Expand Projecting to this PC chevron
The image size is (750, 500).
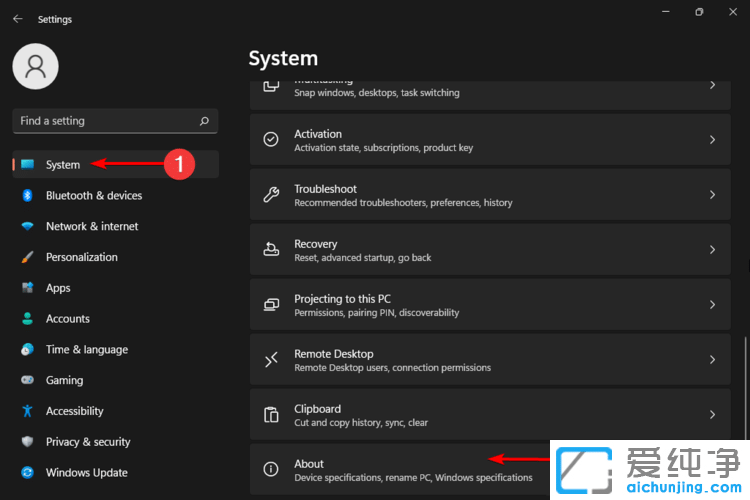click(x=712, y=305)
